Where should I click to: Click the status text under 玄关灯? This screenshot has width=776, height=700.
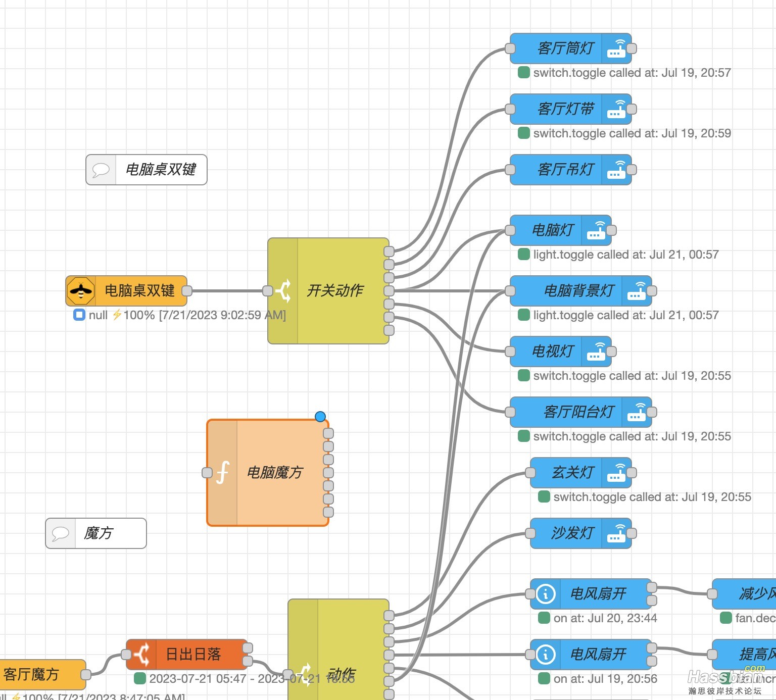[652, 497]
